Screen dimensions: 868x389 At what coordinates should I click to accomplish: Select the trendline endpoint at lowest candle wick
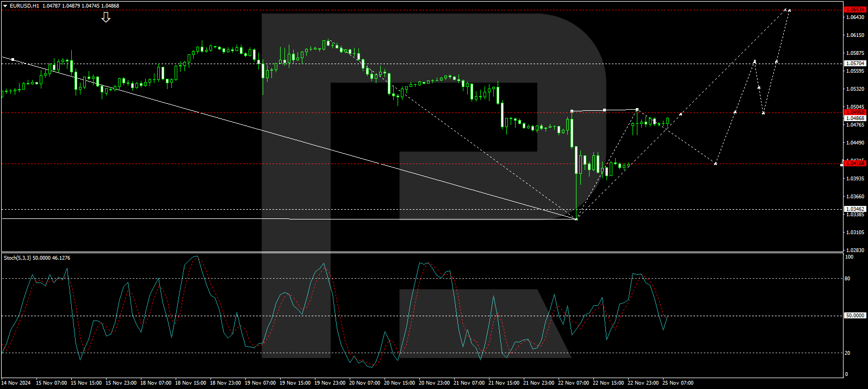[x=576, y=218]
